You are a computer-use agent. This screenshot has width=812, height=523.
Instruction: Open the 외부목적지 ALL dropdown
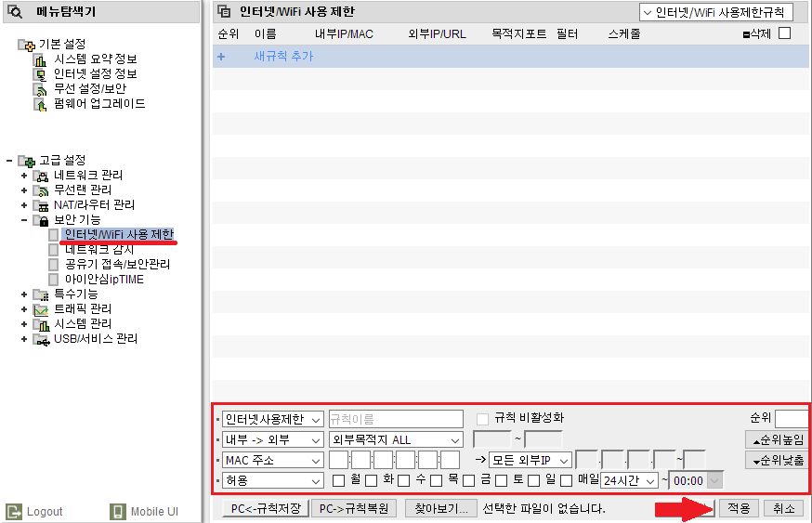[x=396, y=440]
